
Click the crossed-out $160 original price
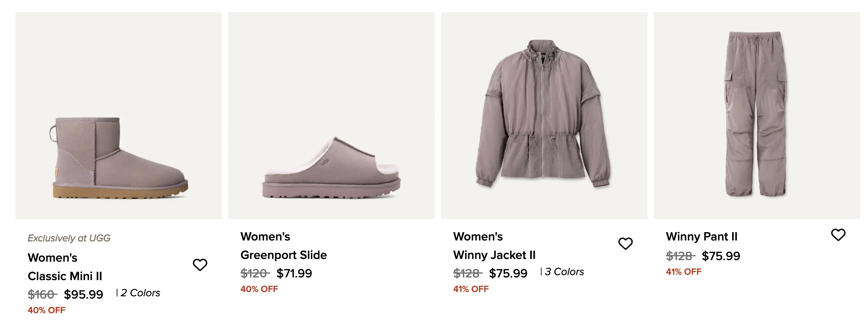coord(42,294)
